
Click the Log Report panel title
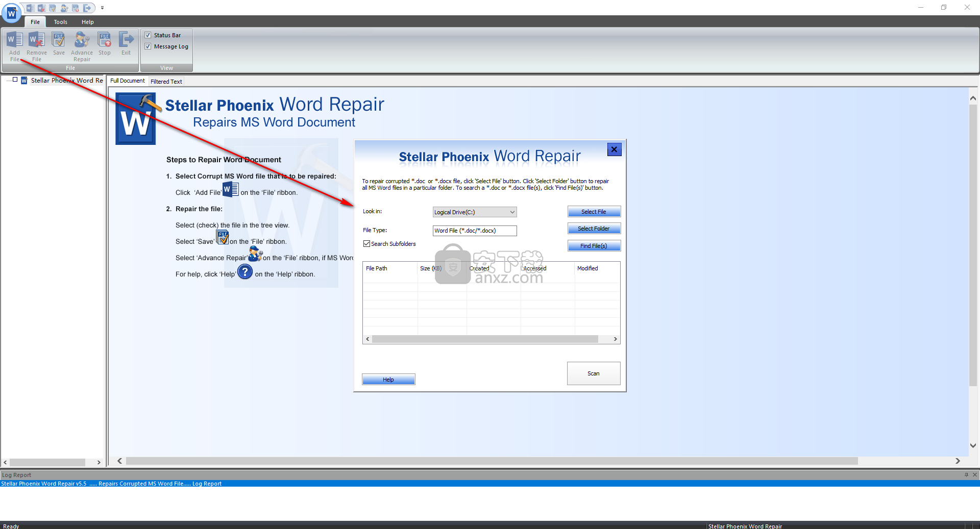16,475
